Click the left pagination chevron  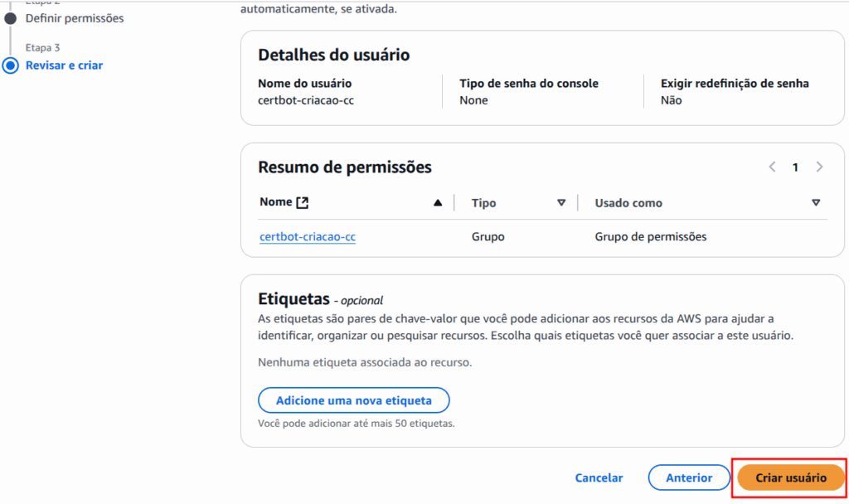[x=772, y=167]
